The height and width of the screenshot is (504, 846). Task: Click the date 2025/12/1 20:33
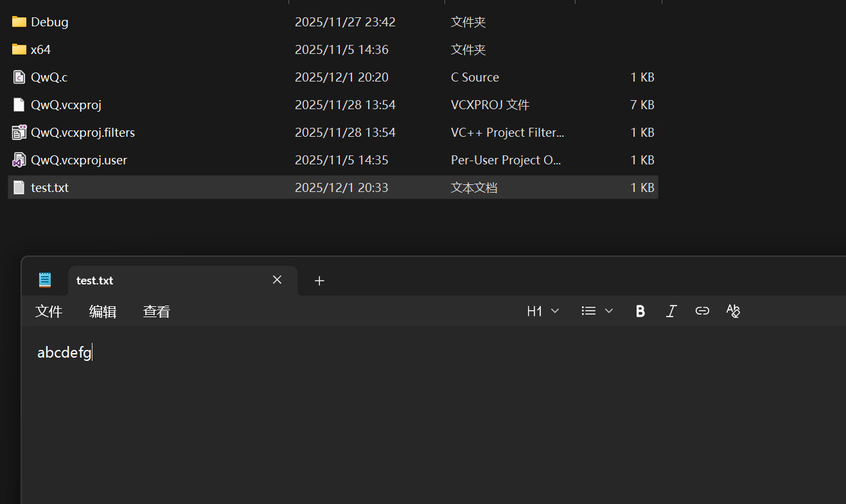pyautogui.click(x=342, y=187)
